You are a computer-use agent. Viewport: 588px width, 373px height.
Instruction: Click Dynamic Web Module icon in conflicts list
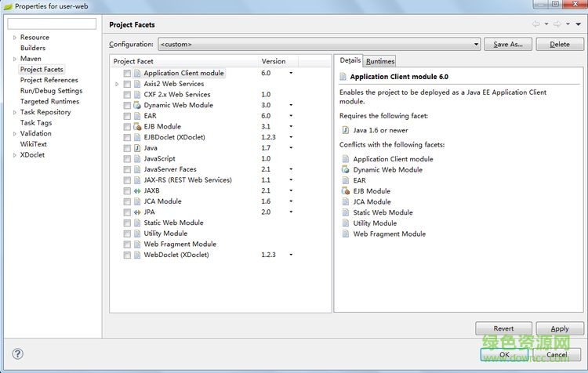(345, 170)
